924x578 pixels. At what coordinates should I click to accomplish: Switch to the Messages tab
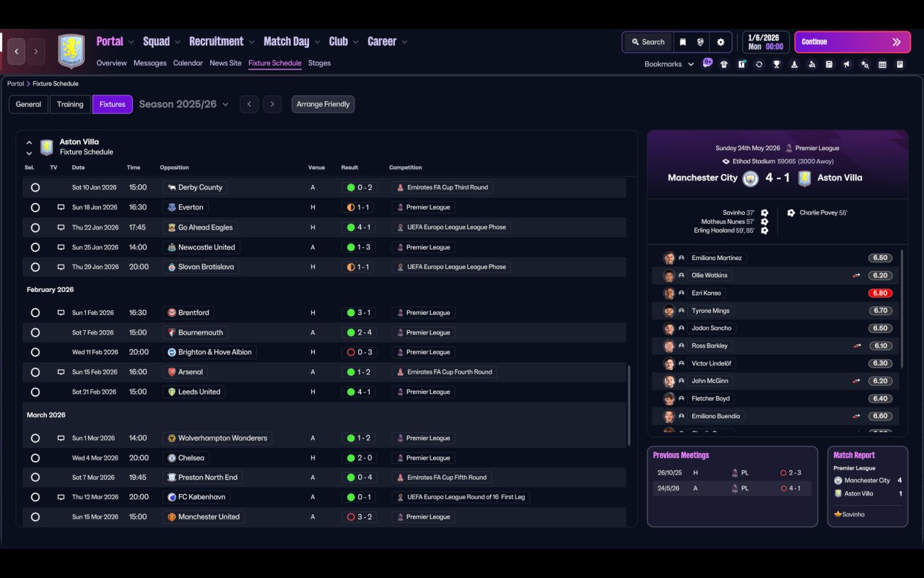tap(150, 64)
